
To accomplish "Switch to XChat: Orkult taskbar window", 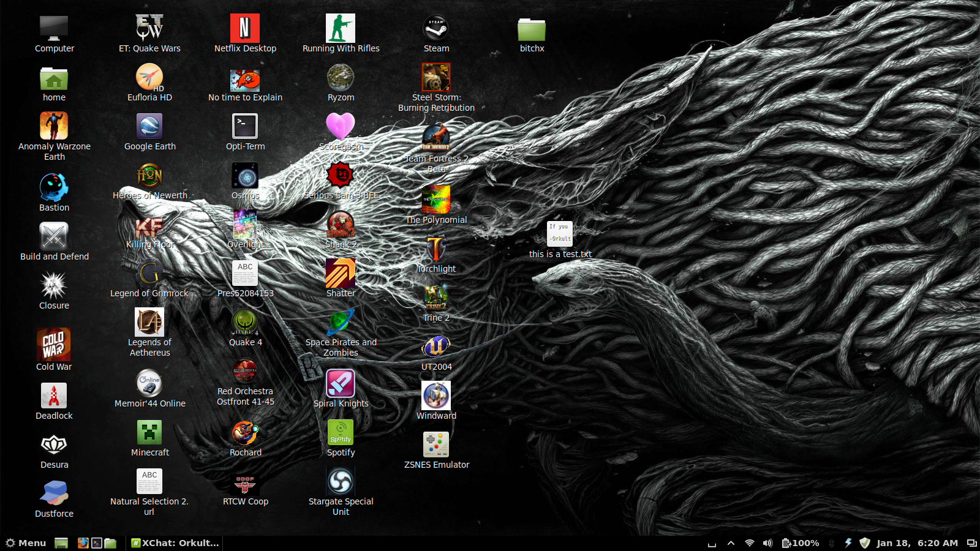I will click(x=175, y=543).
